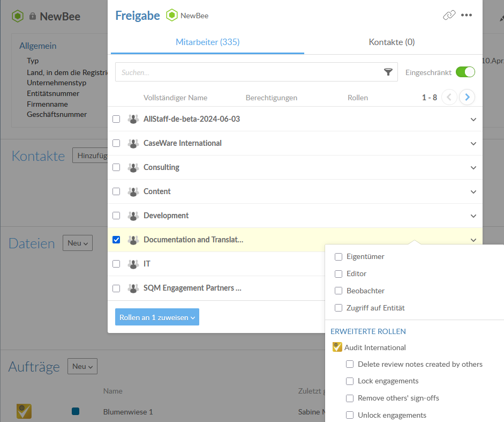504x422 pixels.
Task: Click the NewBee hexagon logo in background page
Action: (18, 16)
